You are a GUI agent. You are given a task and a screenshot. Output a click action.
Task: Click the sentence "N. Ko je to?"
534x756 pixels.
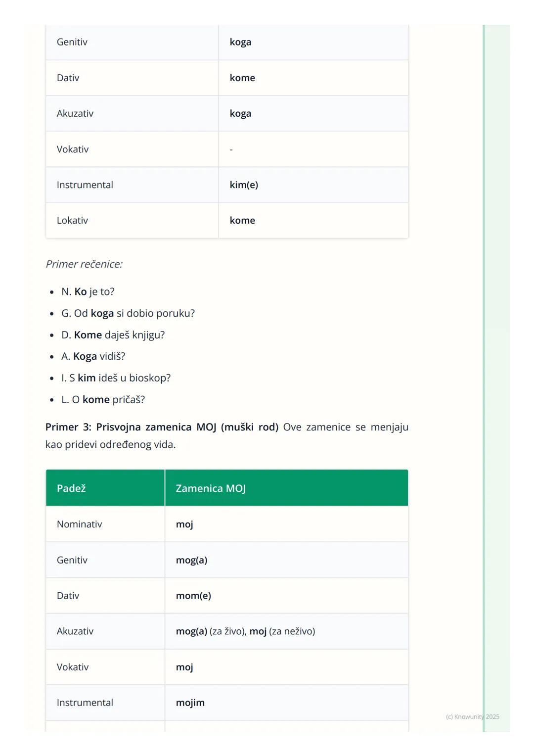click(x=88, y=292)
